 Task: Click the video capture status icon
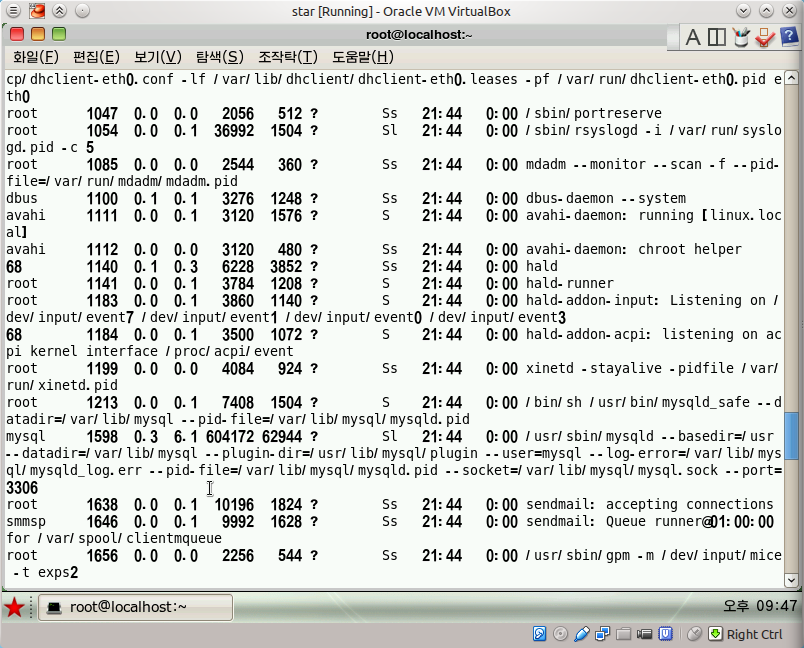coord(645,635)
